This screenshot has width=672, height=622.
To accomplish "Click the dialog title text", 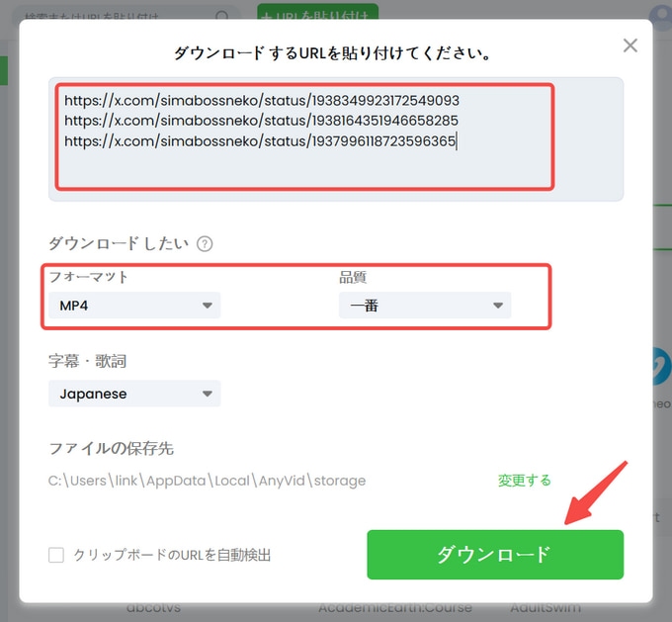I will (x=332, y=53).
